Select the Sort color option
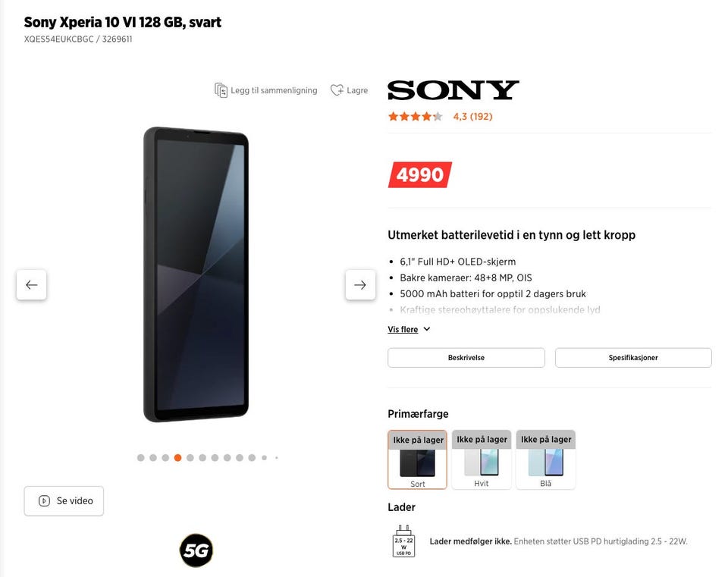 (417, 459)
